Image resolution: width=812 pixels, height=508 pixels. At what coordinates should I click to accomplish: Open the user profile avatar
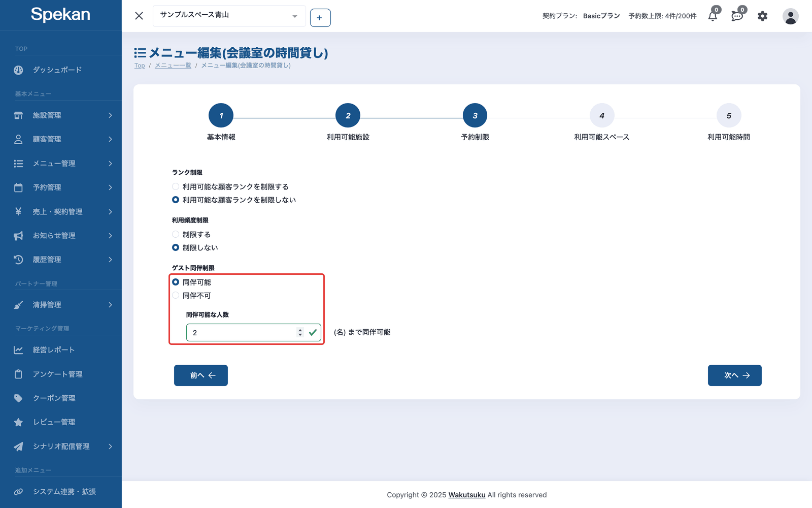point(790,16)
